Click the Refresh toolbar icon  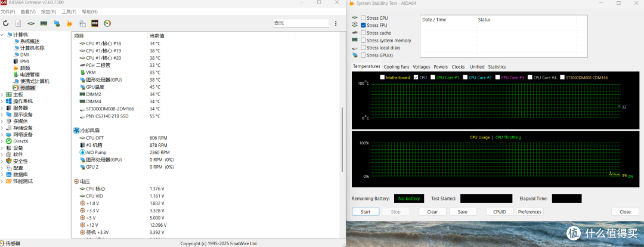pyautogui.click(x=6, y=23)
